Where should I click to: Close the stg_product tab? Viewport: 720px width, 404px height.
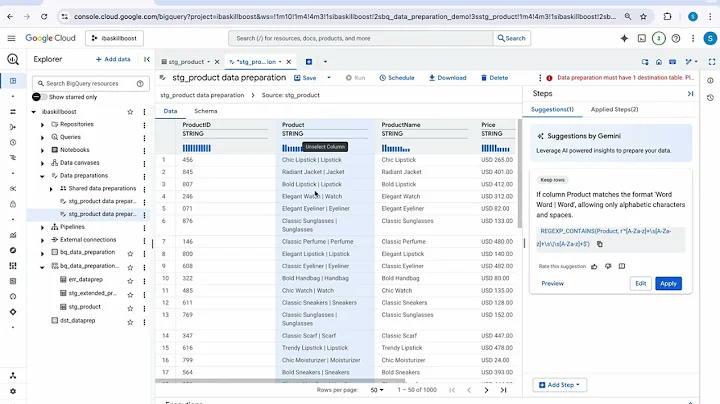[x=217, y=62]
